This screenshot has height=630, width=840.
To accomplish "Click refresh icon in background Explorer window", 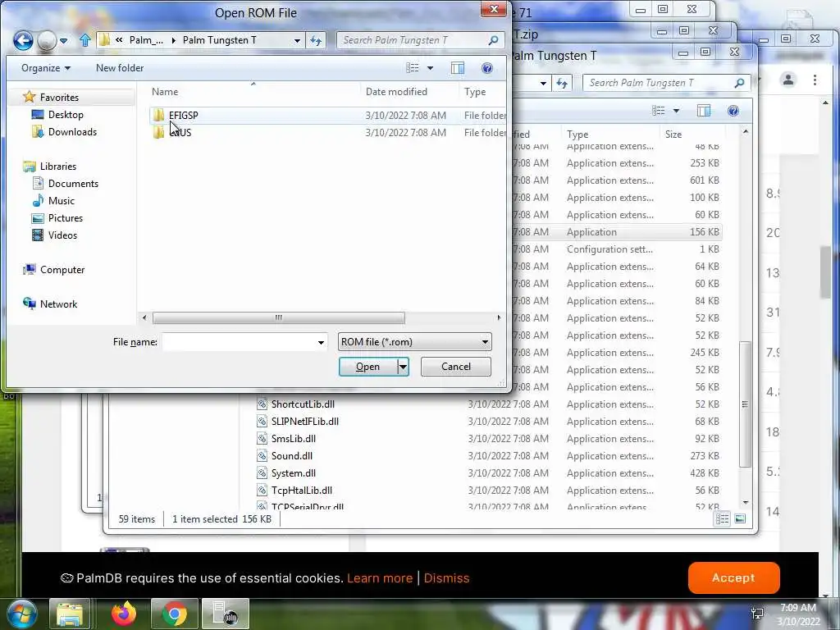I will (562, 83).
